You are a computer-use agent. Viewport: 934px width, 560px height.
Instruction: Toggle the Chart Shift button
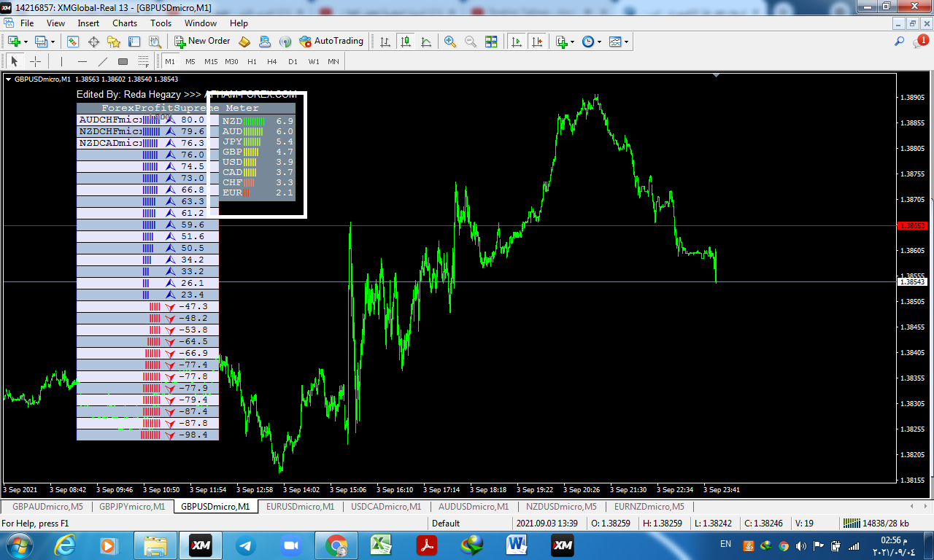coord(537,42)
